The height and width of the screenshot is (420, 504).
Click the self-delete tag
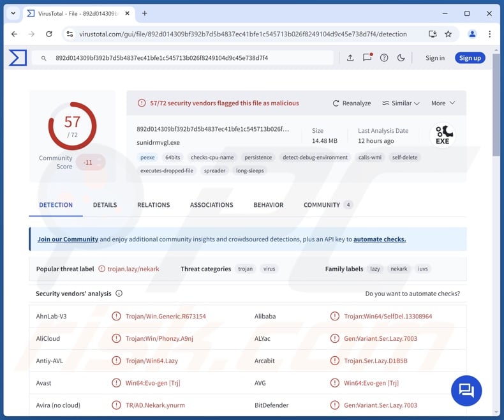tap(404, 157)
